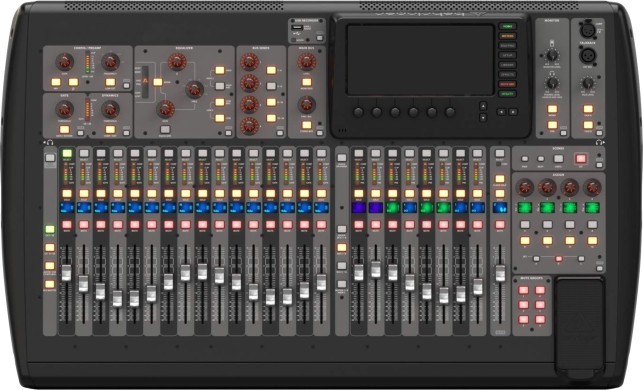Click the first green display in the Assign section
This screenshot has height=390, width=643.
point(524,208)
